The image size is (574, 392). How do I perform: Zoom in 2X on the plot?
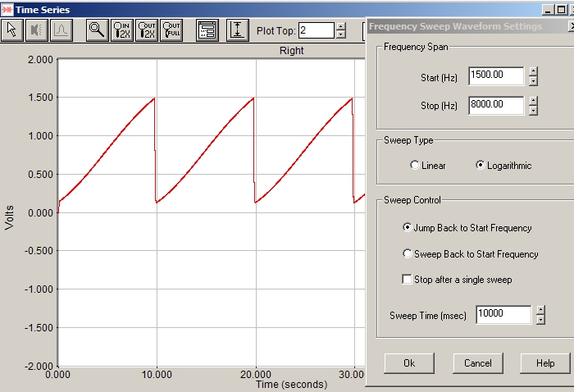pyautogui.click(x=121, y=30)
